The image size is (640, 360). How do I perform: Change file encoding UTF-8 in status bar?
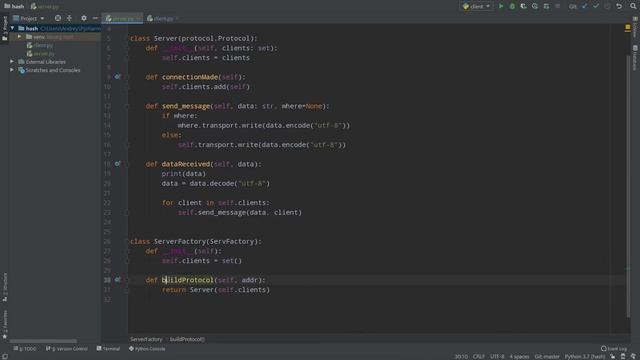coord(497,356)
